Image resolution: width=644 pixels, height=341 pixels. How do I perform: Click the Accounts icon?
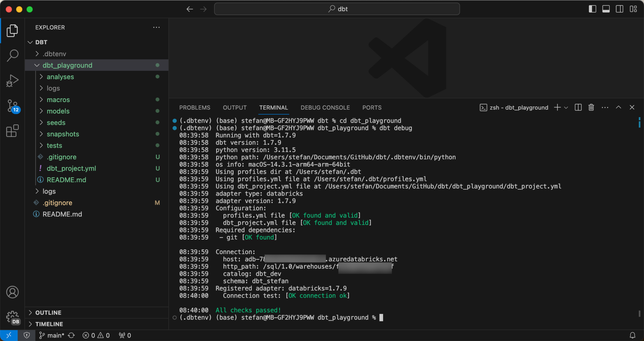pyautogui.click(x=13, y=292)
